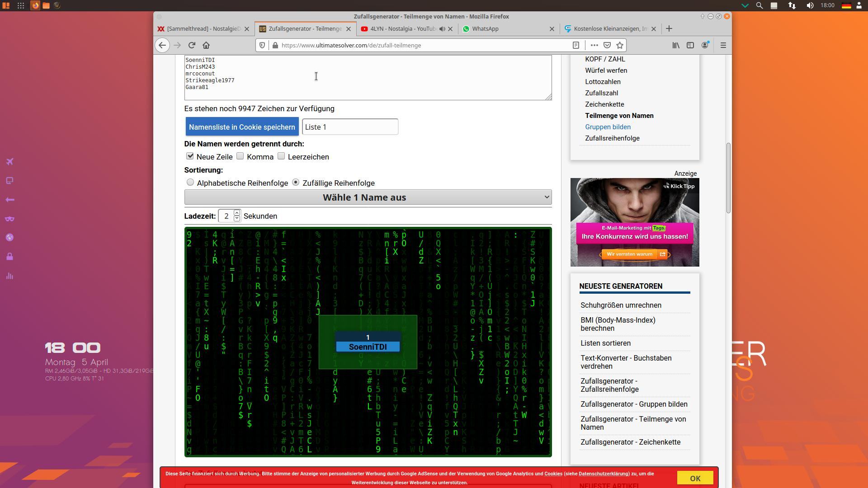
Task: Close the WhatsApp tab
Action: coord(552,28)
